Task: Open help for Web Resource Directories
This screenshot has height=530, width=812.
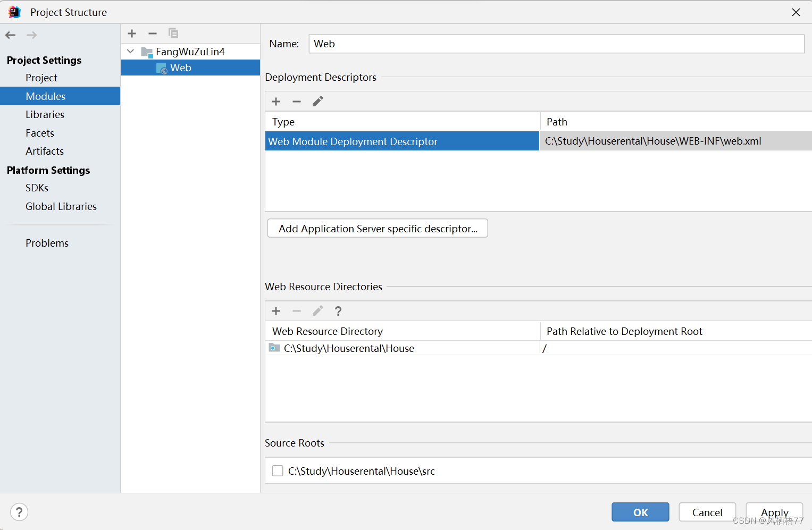Action: point(338,311)
